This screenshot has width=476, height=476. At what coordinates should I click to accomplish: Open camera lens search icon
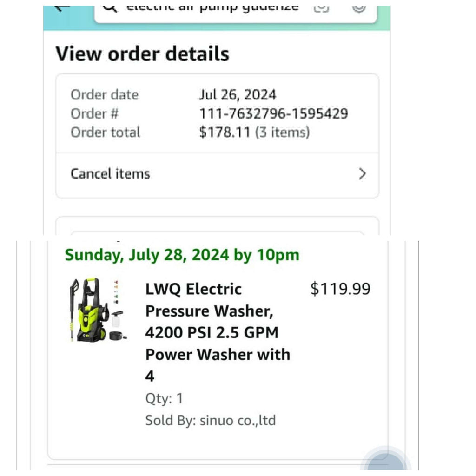click(x=321, y=8)
